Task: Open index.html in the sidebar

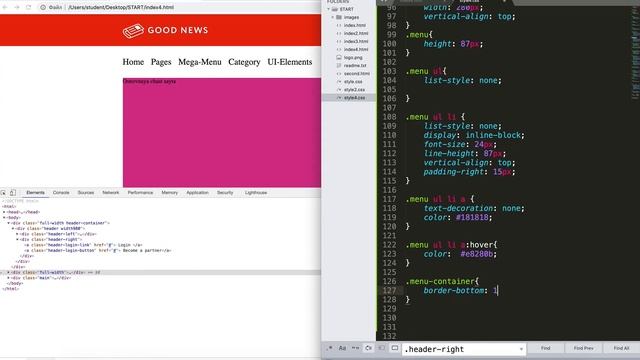Action: click(355, 25)
